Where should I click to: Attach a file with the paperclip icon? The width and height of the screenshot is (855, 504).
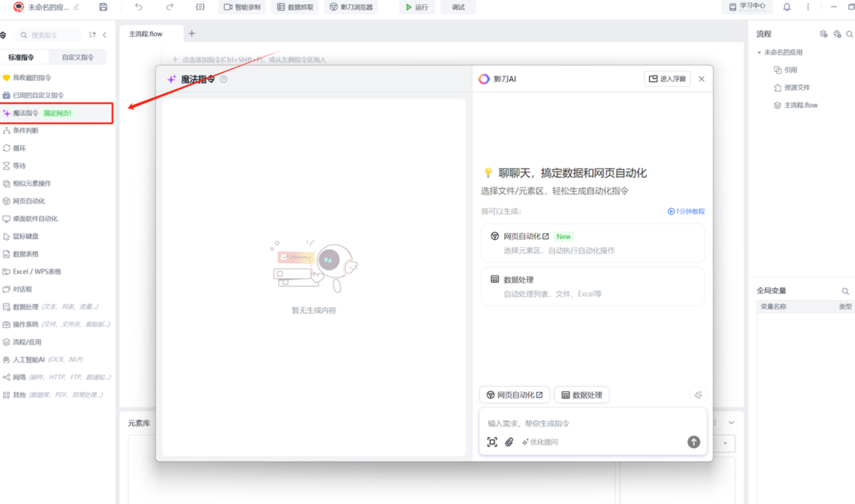pyautogui.click(x=509, y=442)
